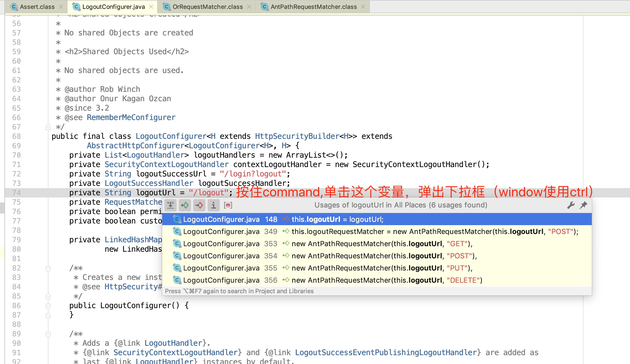630x364 pixels.
Task: Toggle the read access filter (green arrow)
Action: pos(185,205)
